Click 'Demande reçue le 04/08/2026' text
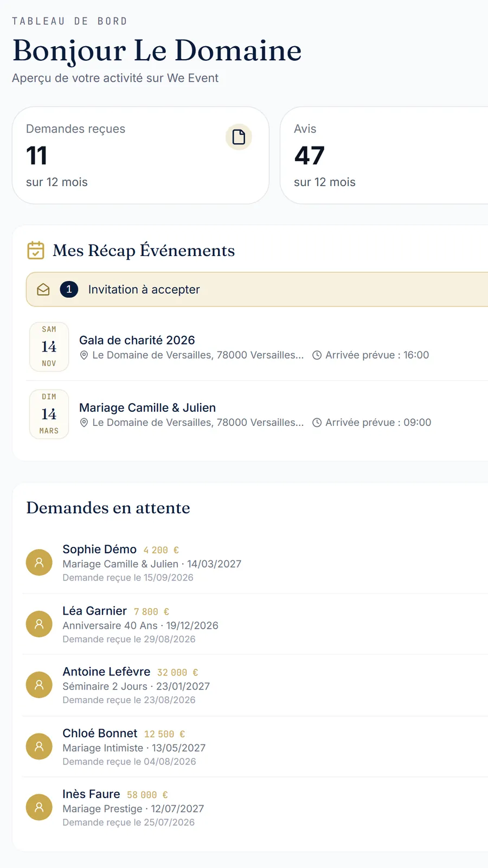This screenshot has height=868, width=488. 129,762
